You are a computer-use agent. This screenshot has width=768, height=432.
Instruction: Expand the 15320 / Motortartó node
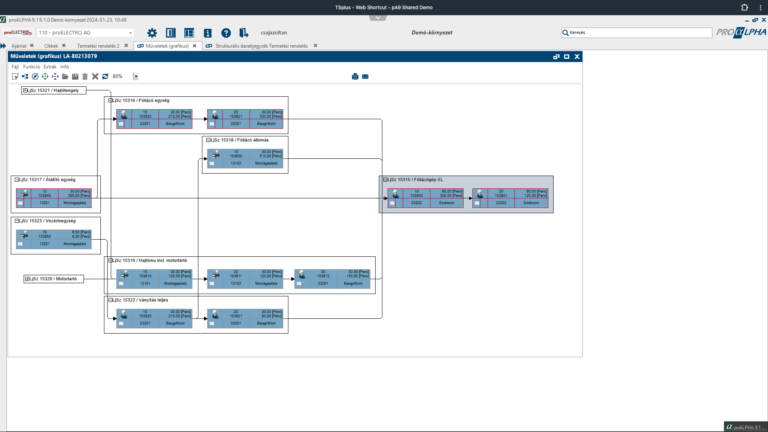(28, 279)
